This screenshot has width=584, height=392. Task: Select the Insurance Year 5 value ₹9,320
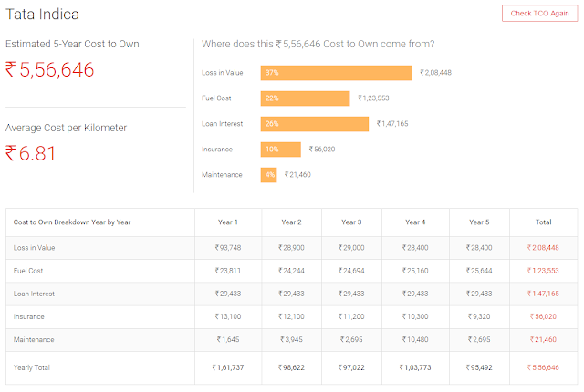coord(479,316)
